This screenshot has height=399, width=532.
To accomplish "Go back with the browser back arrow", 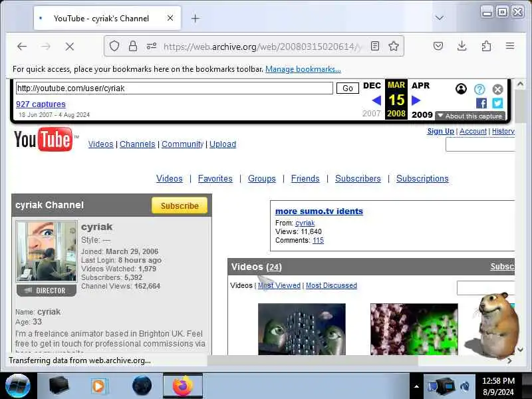I will tap(22, 46).
